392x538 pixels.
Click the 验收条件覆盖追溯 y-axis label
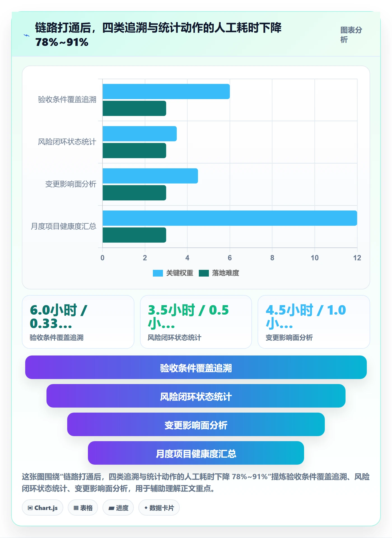click(67, 100)
